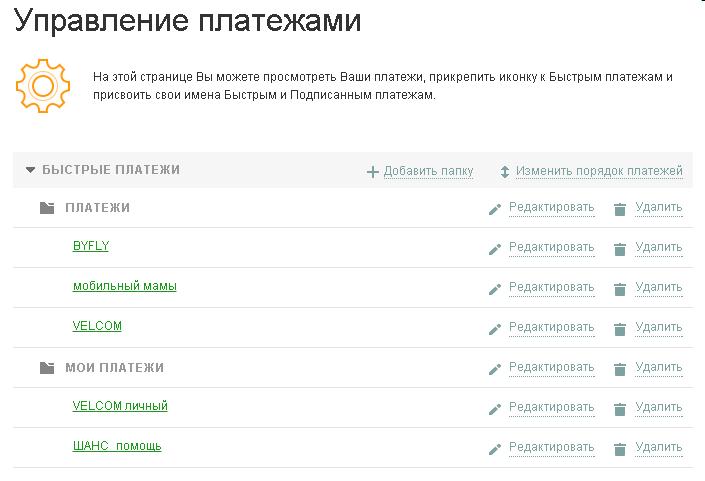
Task: Click the pencil icon in the VELCOM личный row
Action: click(x=494, y=409)
